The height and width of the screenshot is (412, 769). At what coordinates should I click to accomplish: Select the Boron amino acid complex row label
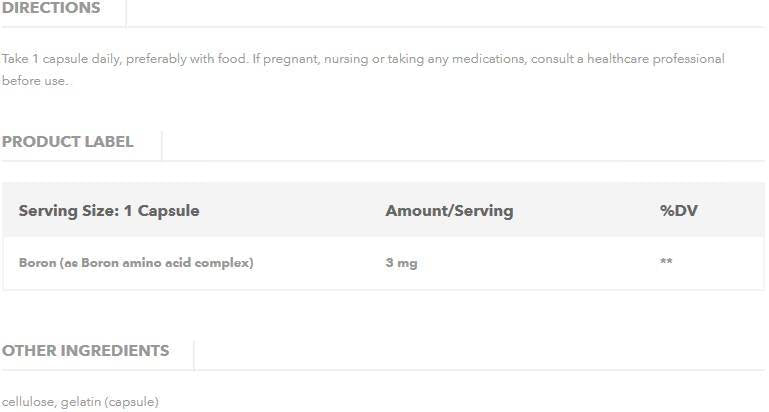pos(136,263)
